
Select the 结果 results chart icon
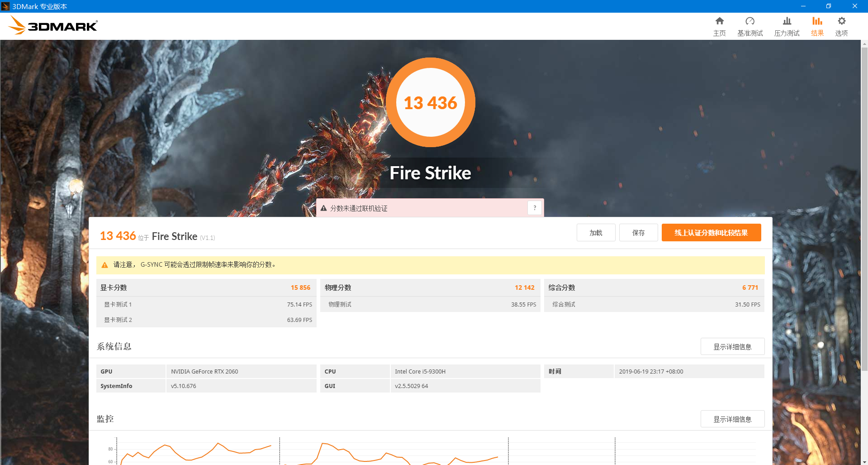(817, 21)
